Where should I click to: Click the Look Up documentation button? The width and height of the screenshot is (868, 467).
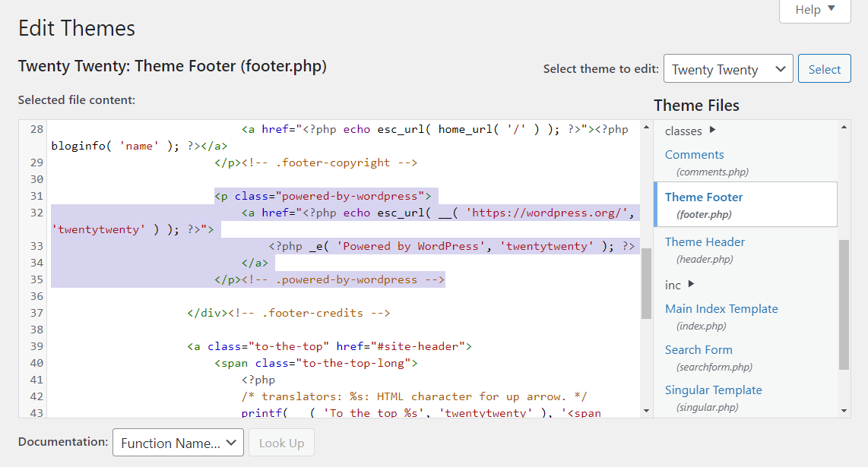click(281, 441)
